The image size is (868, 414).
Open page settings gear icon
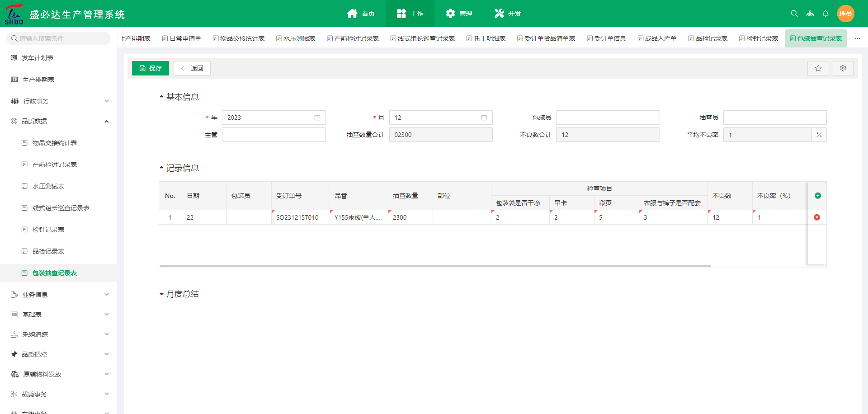point(843,68)
